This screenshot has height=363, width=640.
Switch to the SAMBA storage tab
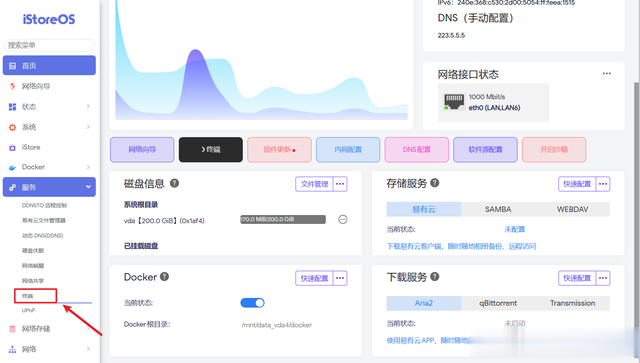pyautogui.click(x=498, y=209)
